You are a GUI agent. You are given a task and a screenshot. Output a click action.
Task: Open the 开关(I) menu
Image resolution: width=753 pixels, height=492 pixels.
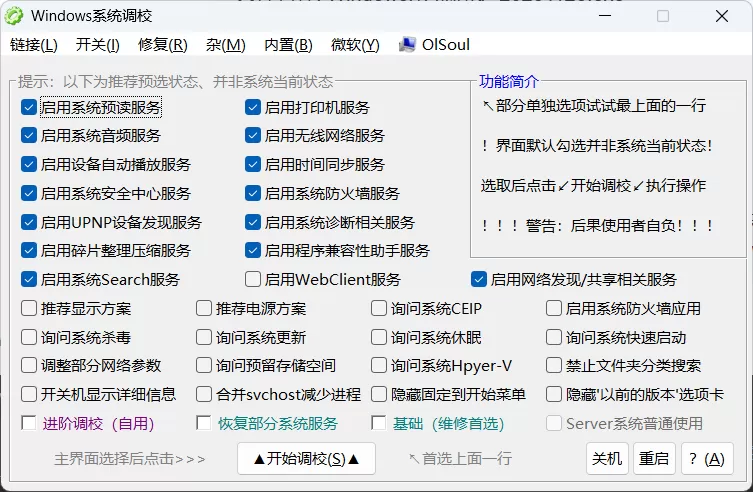tap(97, 45)
